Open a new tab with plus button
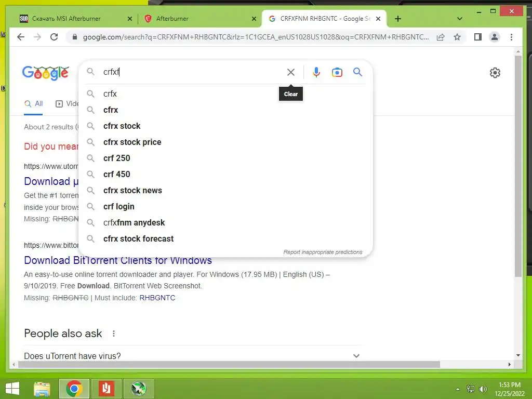 (398, 19)
